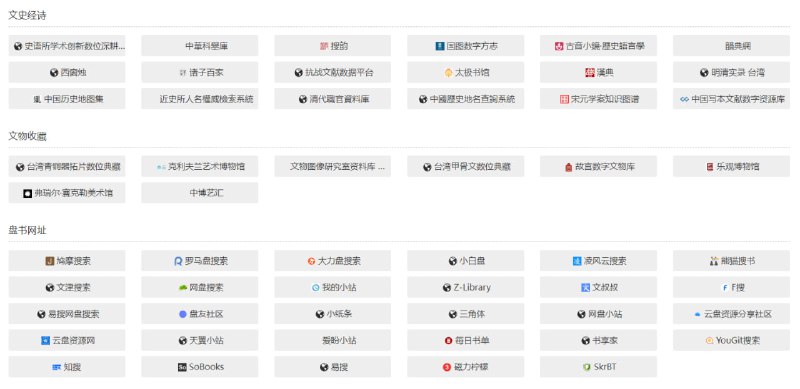Click the 熊猫搜书 icon

(x=714, y=261)
